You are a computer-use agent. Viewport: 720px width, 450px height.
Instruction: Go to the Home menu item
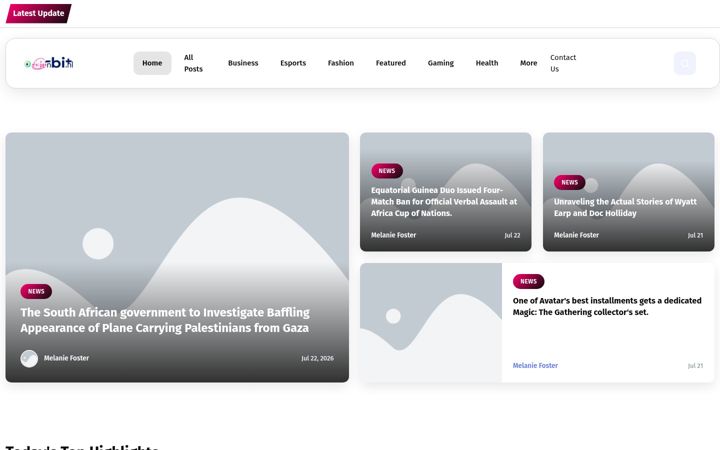(152, 63)
